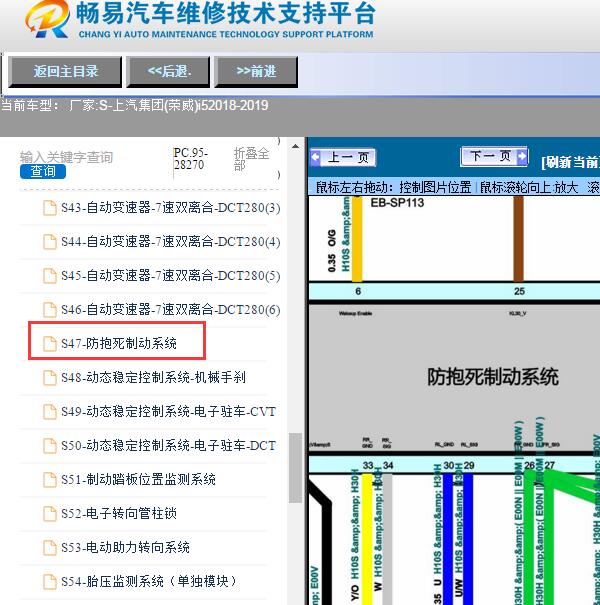Click the document icon beside S47

coord(49,343)
